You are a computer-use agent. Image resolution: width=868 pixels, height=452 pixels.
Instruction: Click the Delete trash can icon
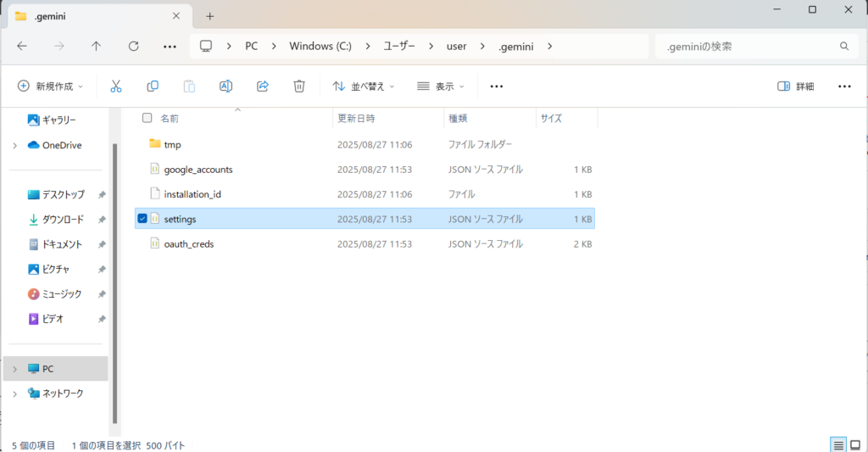click(x=299, y=86)
